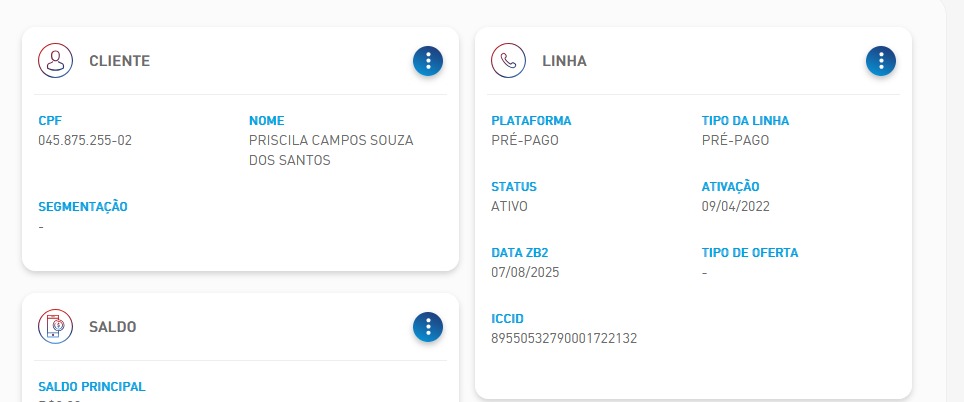Click the Saldo Principal label
Screen dimensions: 964x402
click(92, 387)
